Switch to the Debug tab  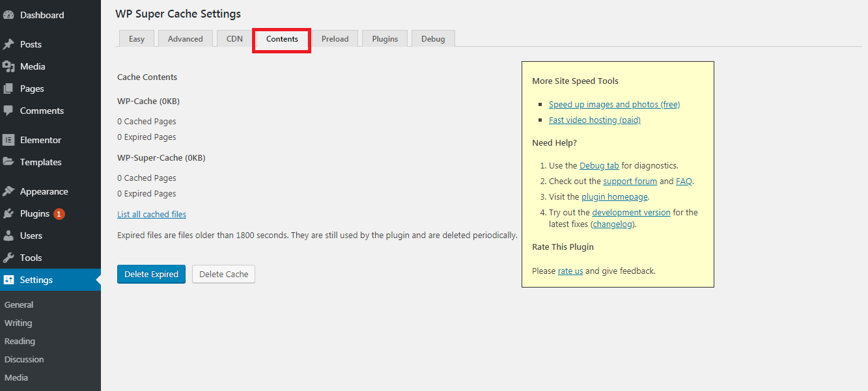(x=433, y=38)
